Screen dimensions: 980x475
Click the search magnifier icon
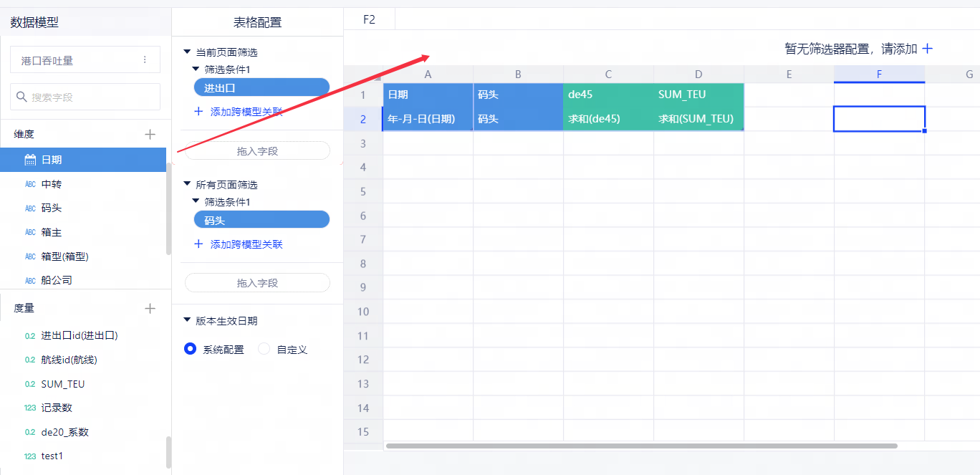(21, 97)
